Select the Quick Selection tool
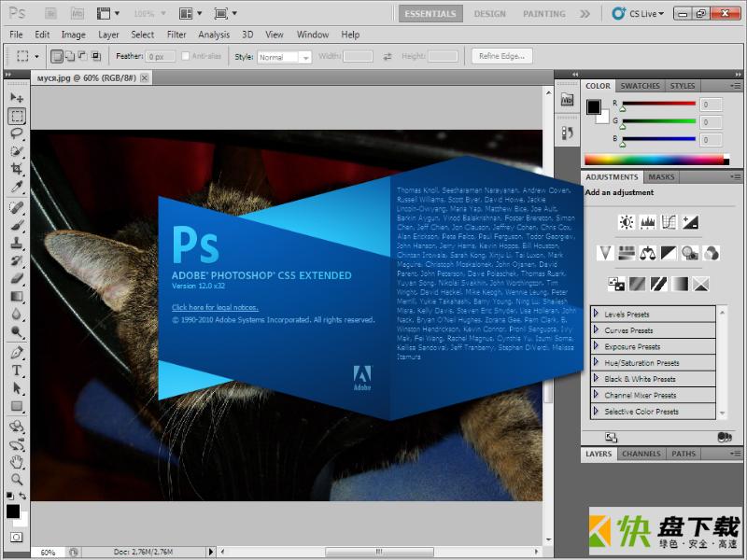This screenshot has height=560, width=747. click(17, 151)
